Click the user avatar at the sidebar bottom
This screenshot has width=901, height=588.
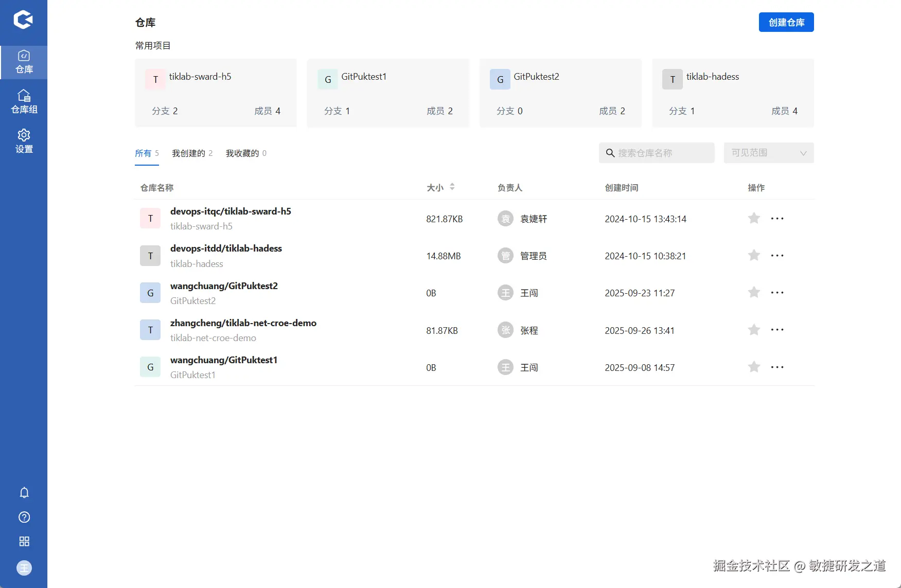(24, 567)
